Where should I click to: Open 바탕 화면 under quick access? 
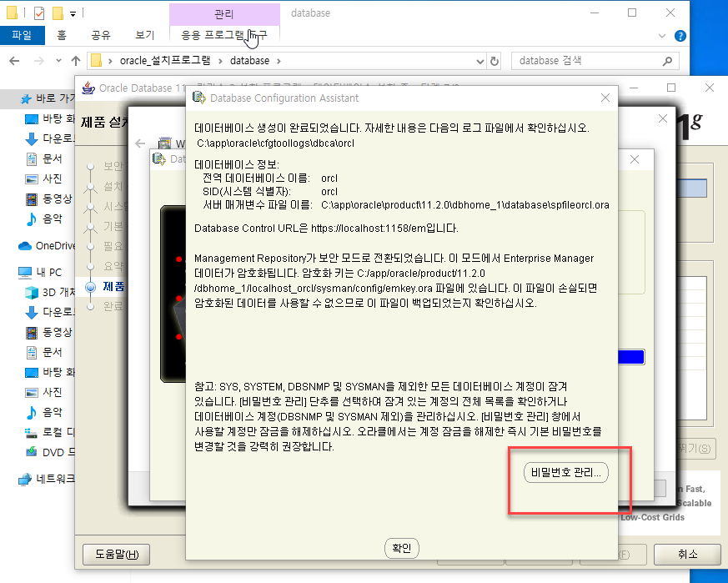pos(50,119)
